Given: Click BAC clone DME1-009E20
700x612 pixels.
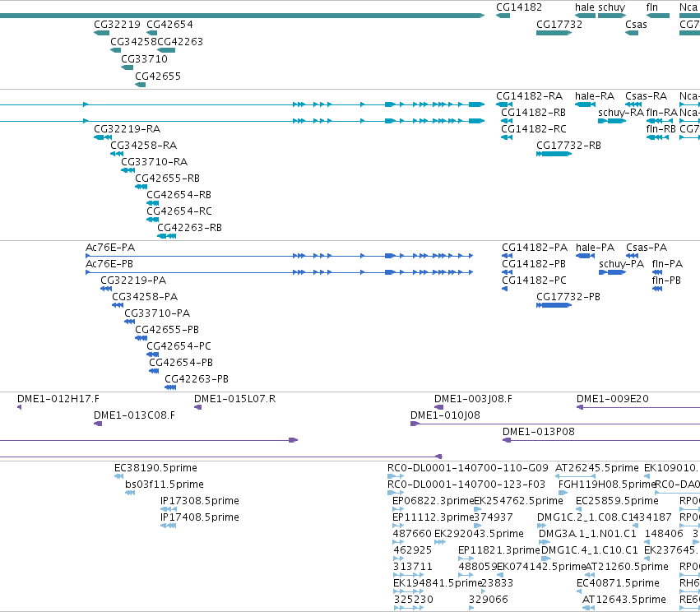Looking at the screenshot, I should click(x=613, y=399).
